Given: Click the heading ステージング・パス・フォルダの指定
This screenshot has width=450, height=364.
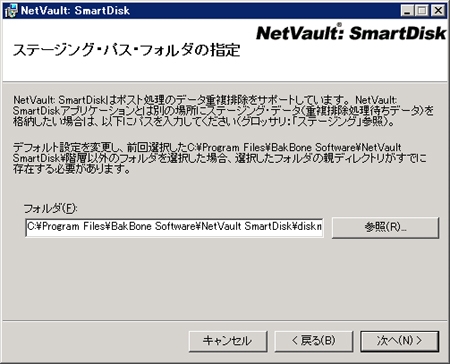Looking at the screenshot, I should (x=127, y=50).
